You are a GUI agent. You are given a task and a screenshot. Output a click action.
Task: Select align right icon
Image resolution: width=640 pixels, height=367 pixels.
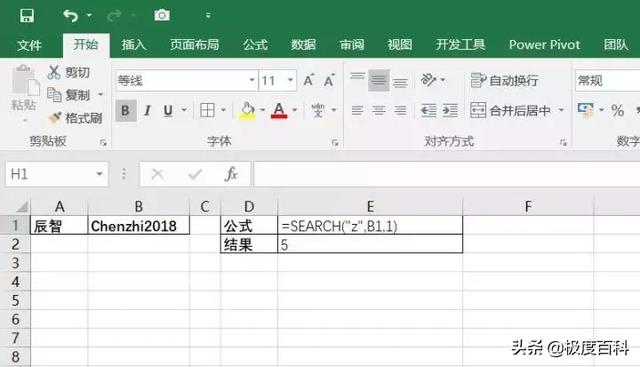[x=400, y=110]
